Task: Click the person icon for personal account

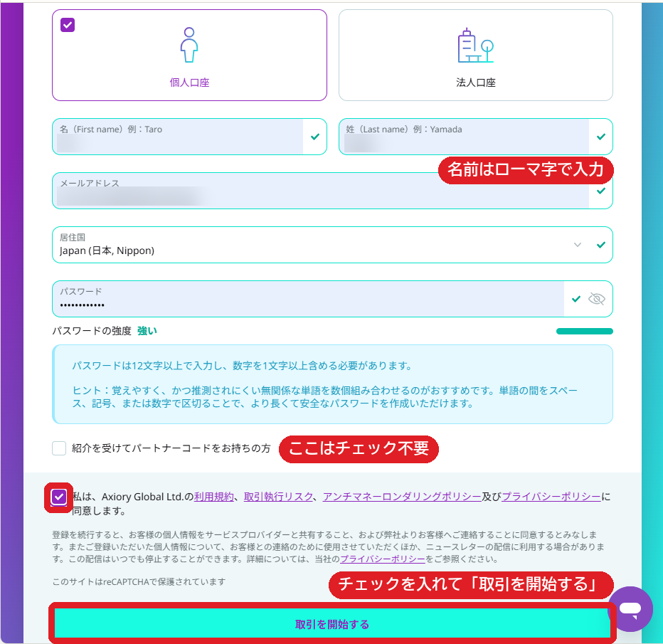Action: click(x=189, y=45)
